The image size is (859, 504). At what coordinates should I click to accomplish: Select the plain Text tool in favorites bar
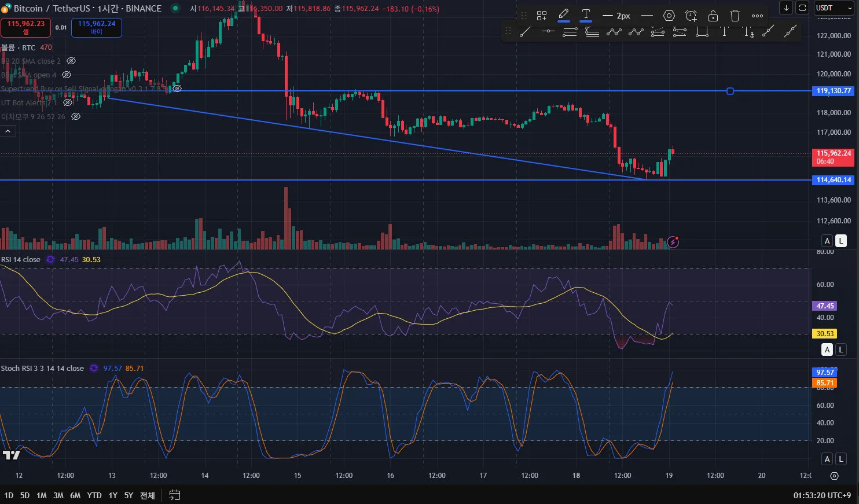724,32
